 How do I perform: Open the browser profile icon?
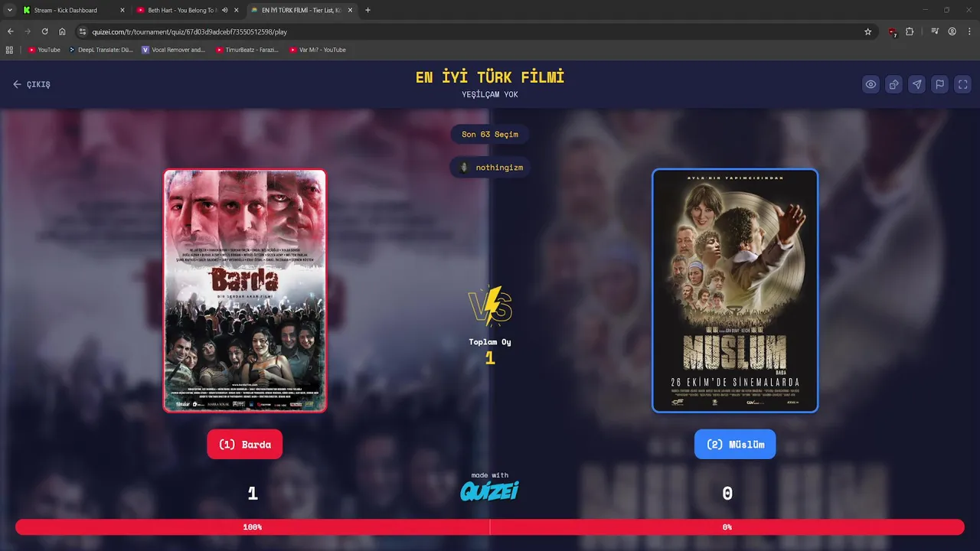point(952,31)
